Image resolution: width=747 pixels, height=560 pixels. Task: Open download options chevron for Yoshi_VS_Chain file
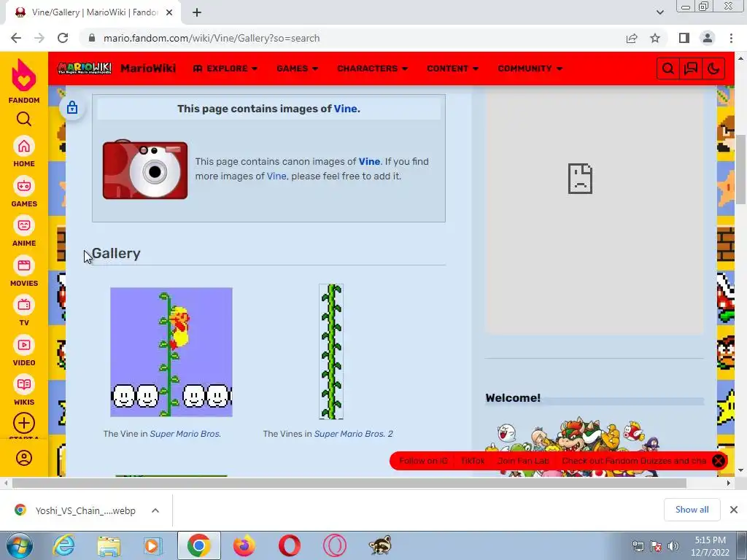[x=155, y=510]
